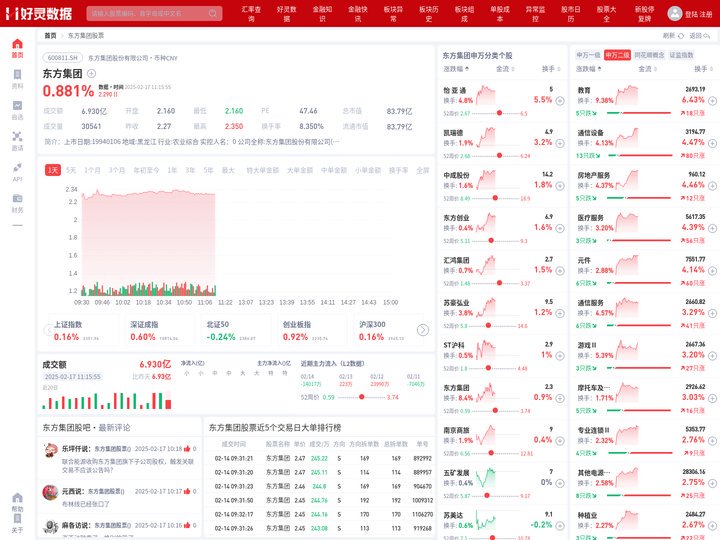Image resolution: width=720 pixels, height=540 pixels.
Task: Open 板块异常 in top navigation
Action: point(394,14)
